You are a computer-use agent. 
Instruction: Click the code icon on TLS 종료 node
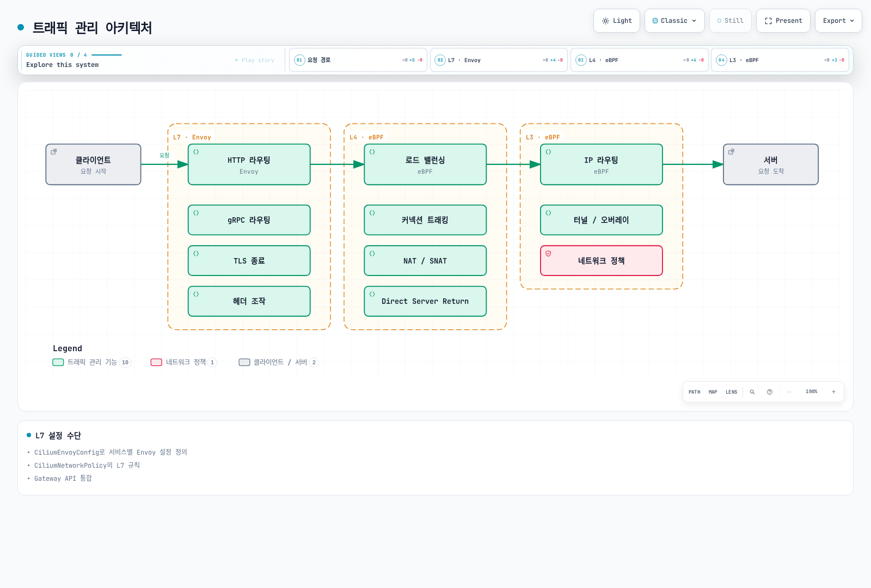pos(196,254)
